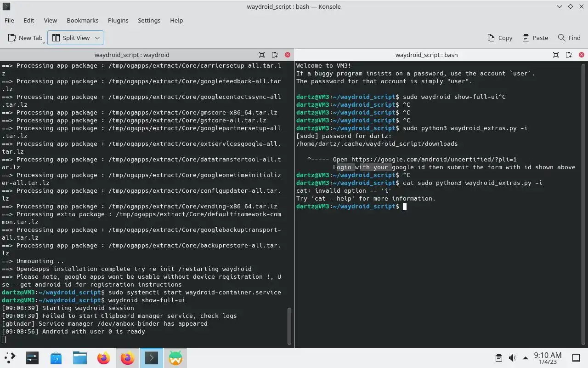Viewport: 588px width, 368px height.
Task: Detach the bash pane with its new-tab icon
Action: 569,55
